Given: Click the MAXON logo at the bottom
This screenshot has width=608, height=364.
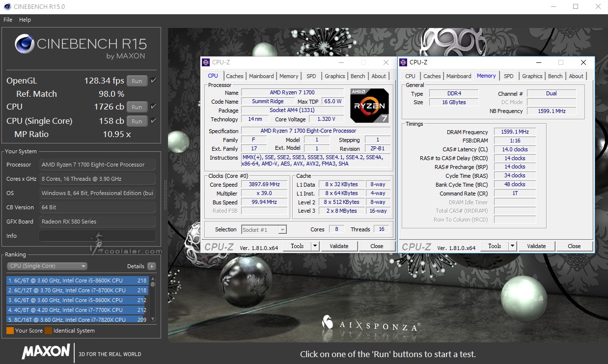Looking at the screenshot, I should 46,352.
